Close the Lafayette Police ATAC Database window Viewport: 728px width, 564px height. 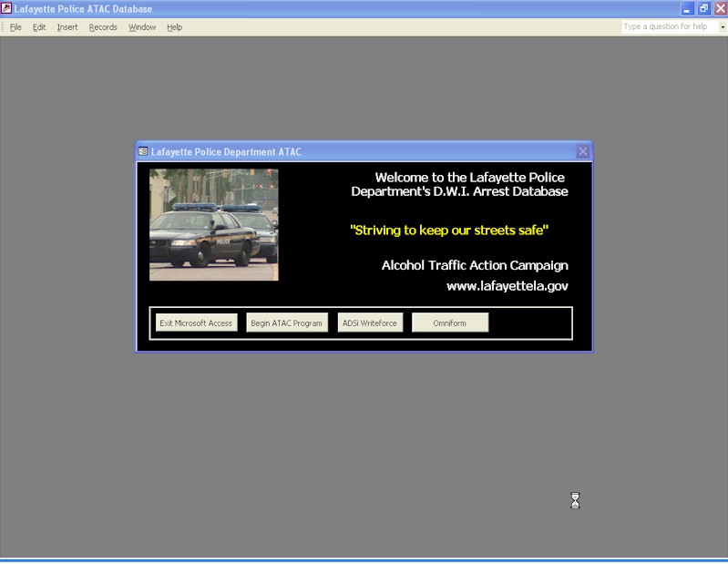point(721,9)
